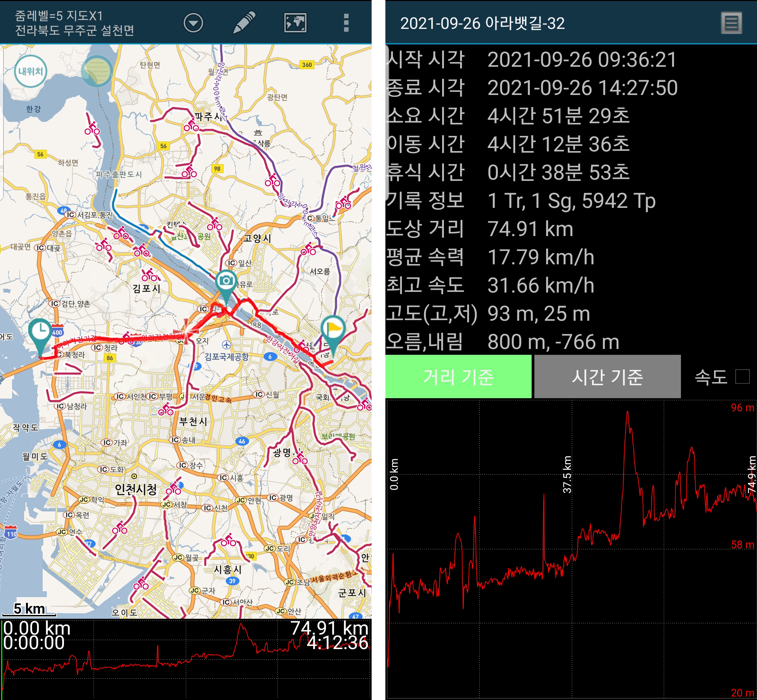Tap the 고양시 label on the map
This screenshot has height=700, width=757.
[x=257, y=238]
